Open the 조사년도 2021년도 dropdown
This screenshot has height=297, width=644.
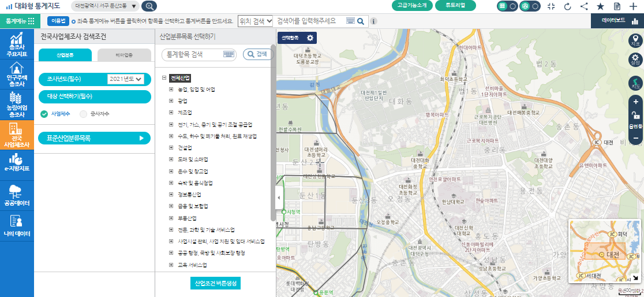(125, 79)
